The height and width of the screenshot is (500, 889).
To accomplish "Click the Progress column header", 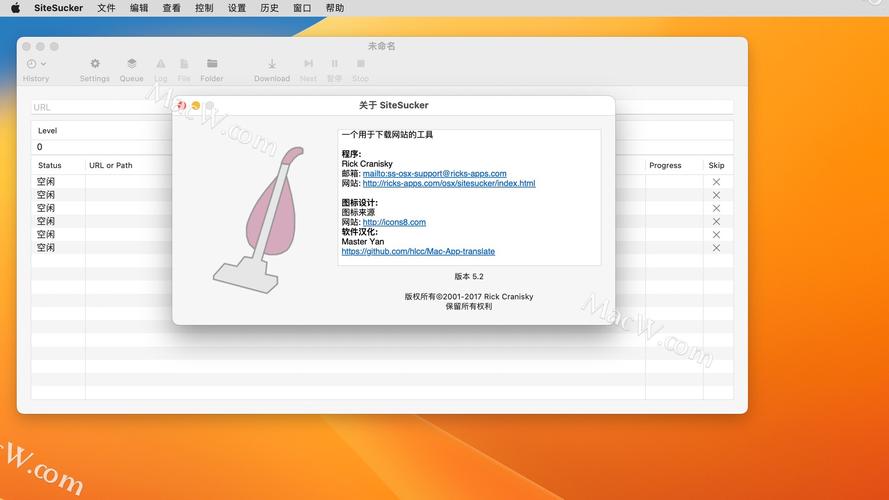I will (x=665, y=165).
